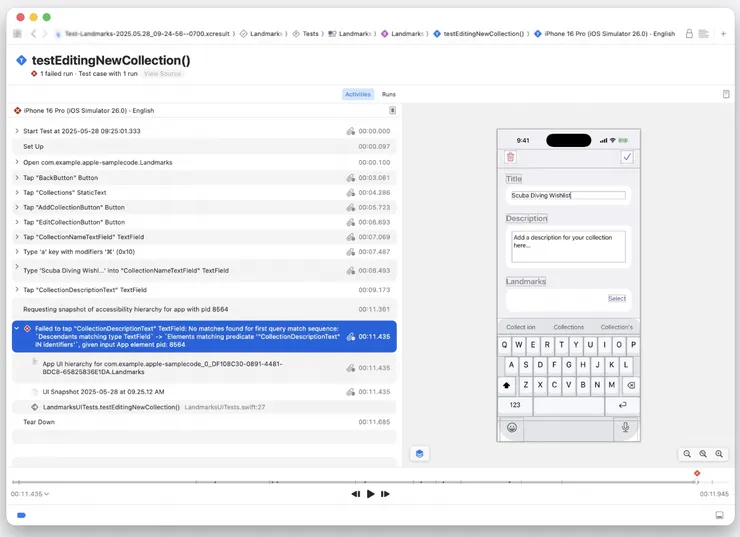Click the blue cube hierarchy icon
Viewport: 740px width, 537px height.
click(x=420, y=453)
